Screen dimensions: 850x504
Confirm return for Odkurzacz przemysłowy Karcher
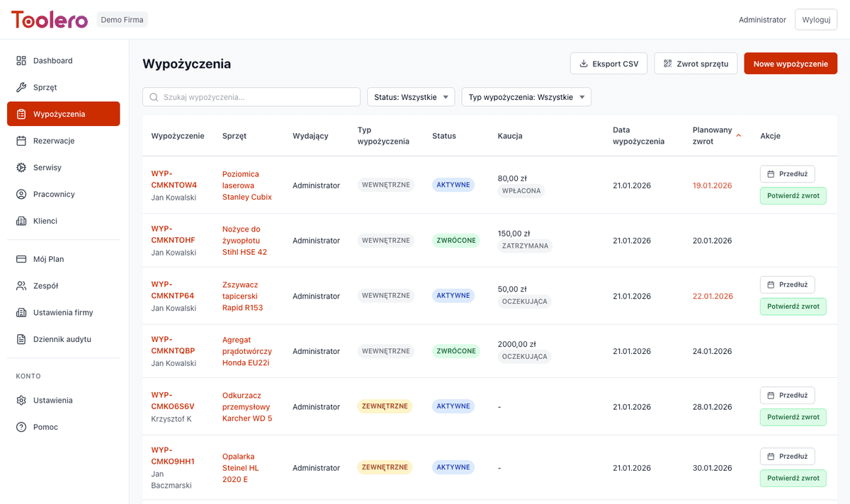(x=793, y=417)
